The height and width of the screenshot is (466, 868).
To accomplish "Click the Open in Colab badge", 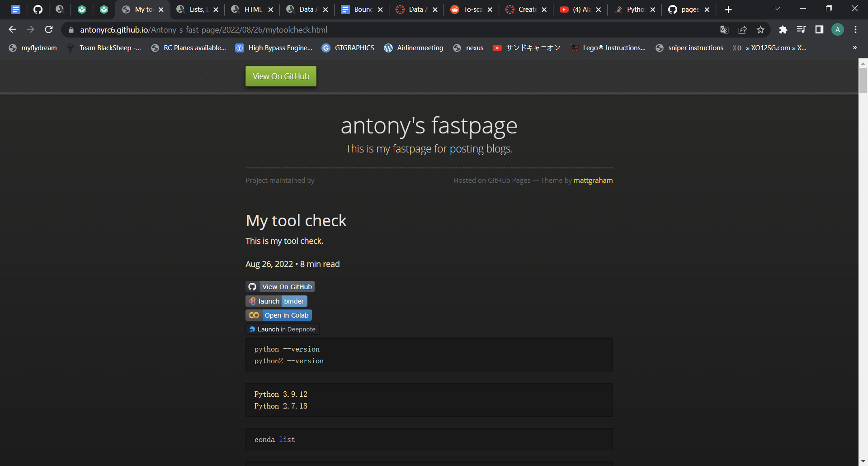I will tap(278, 315).
